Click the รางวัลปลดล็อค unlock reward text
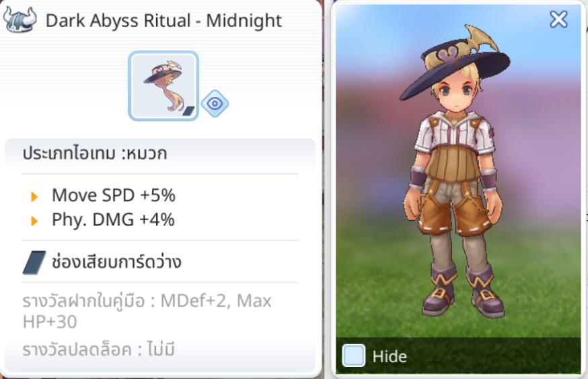 (99, 350)
